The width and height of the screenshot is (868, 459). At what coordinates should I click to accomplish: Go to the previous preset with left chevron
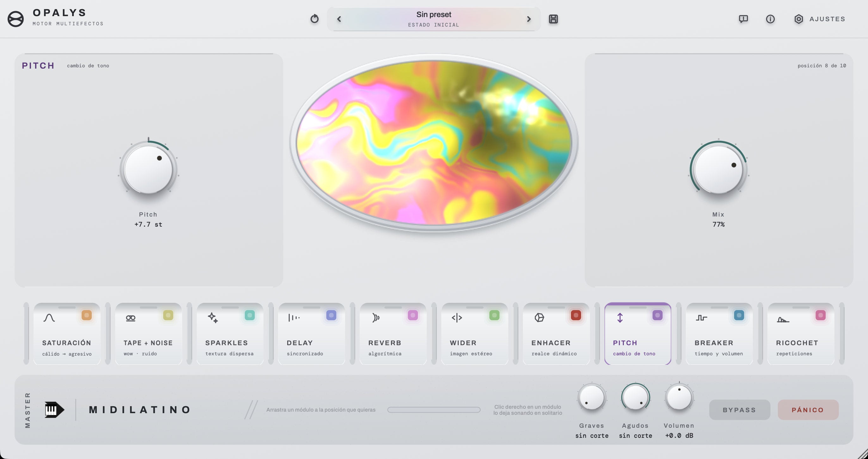point(339,19)
